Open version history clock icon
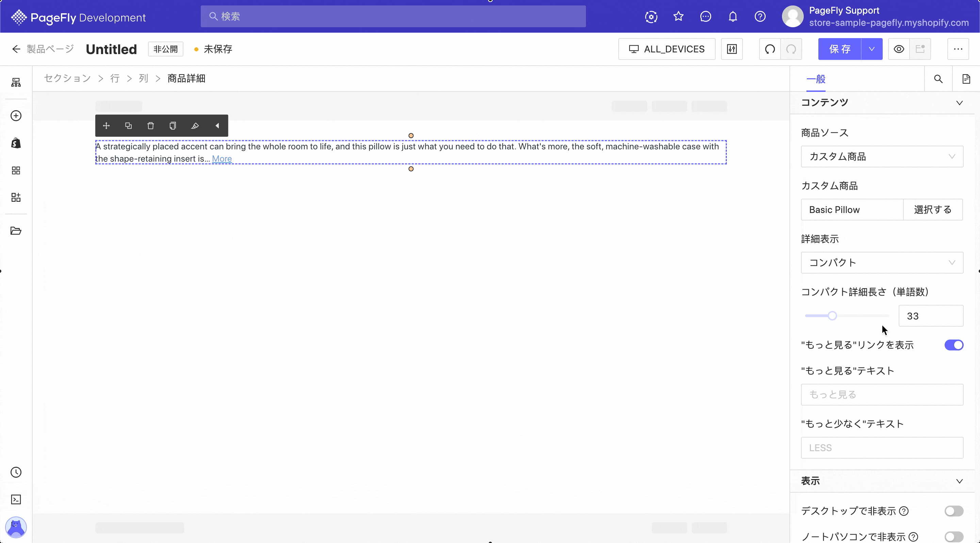 (x=16, y=472)
